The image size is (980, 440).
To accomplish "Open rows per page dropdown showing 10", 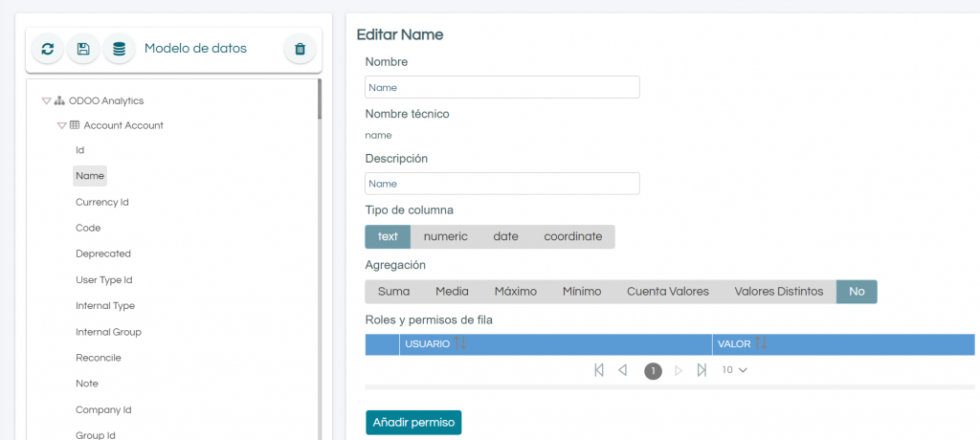I will coord(734,370).
